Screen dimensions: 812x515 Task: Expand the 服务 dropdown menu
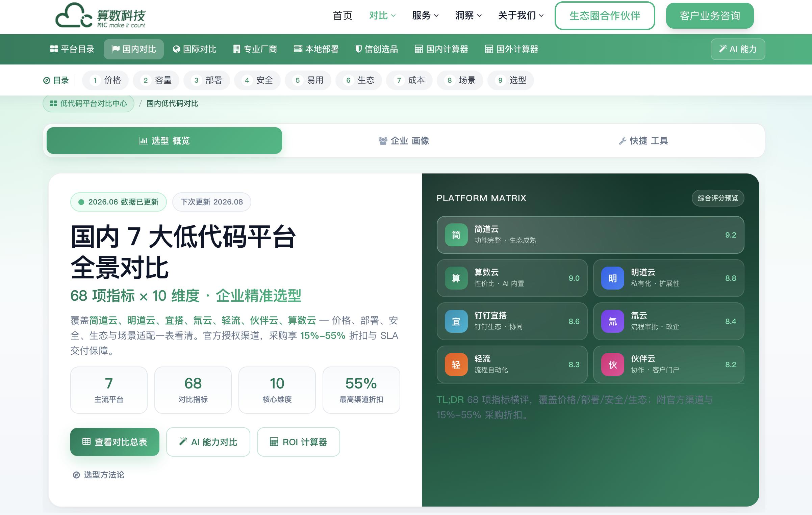[425, 16]
